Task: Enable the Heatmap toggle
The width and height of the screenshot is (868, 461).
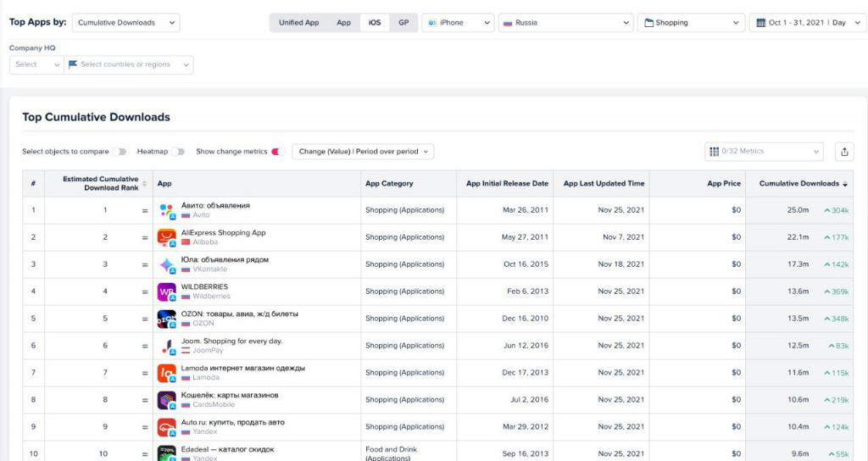Action: click(178, 152)
